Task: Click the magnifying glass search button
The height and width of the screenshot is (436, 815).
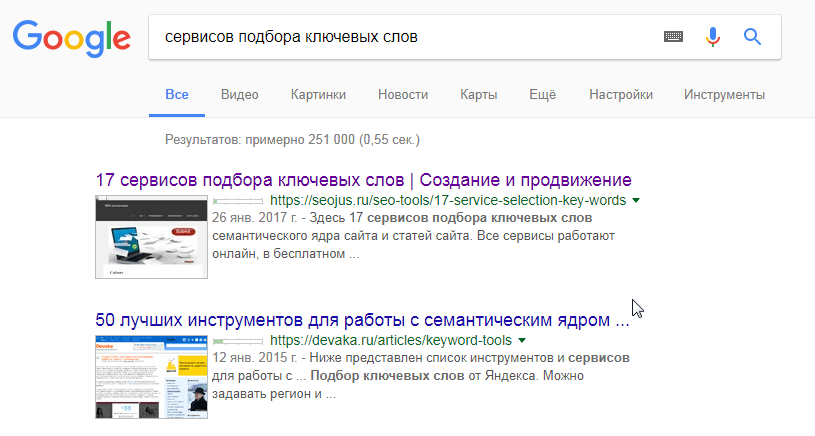Action: pyautogui.click(x=752, y=37)
